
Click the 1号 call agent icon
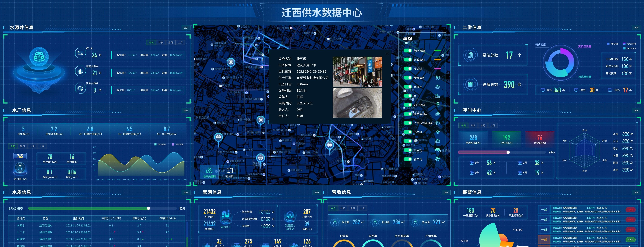tap(472, 163)
